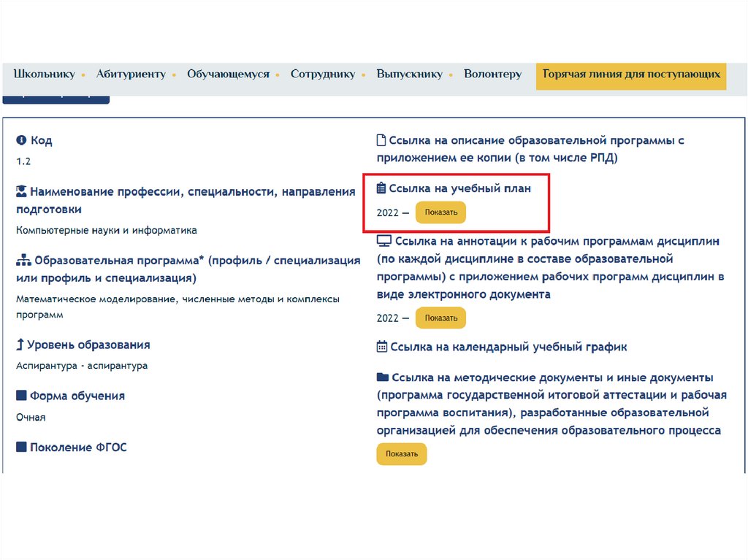Click heading Наименование профессии, специальности
This screenshot has height=560, width=748.
tap(186, 200)
